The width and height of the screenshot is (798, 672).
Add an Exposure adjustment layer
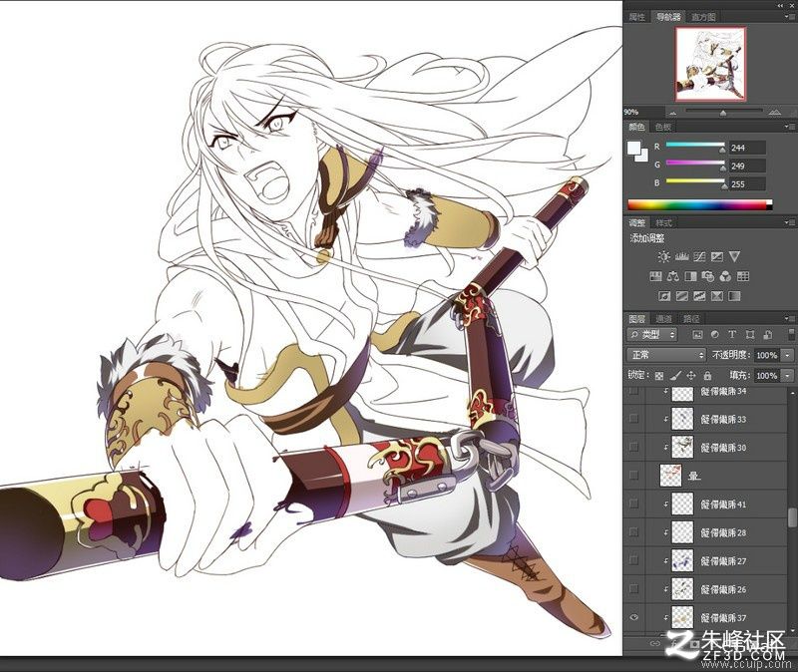[716, 256]
